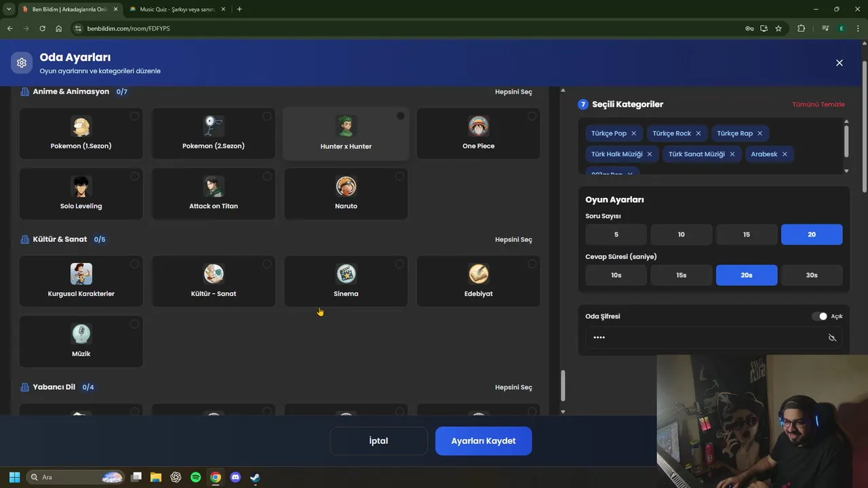Set question count to 10
This screenshot has width=868, height=488.
pos(682,235)
